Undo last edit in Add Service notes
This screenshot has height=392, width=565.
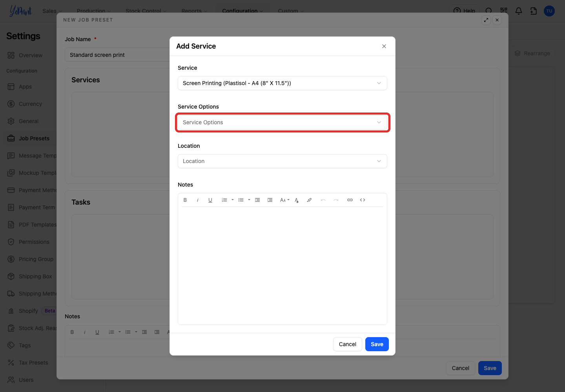point(323,200)
